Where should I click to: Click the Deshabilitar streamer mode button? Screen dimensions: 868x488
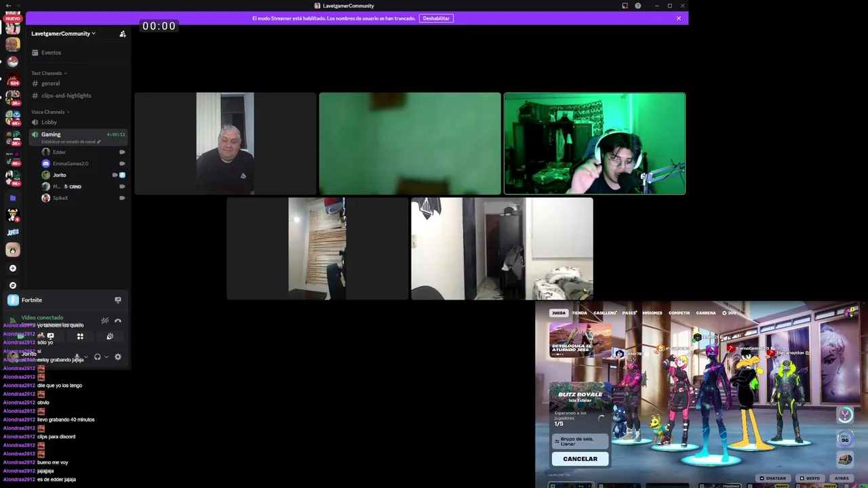pos(436,18)
